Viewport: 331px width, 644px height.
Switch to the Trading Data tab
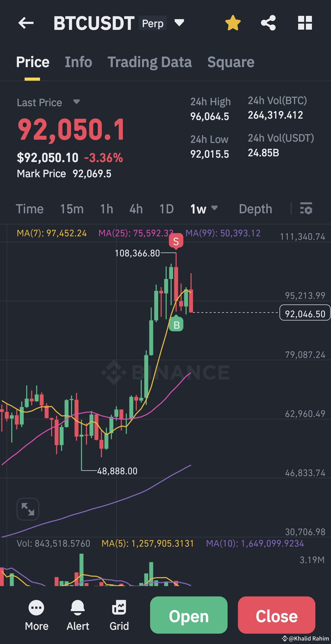[150, 62]
